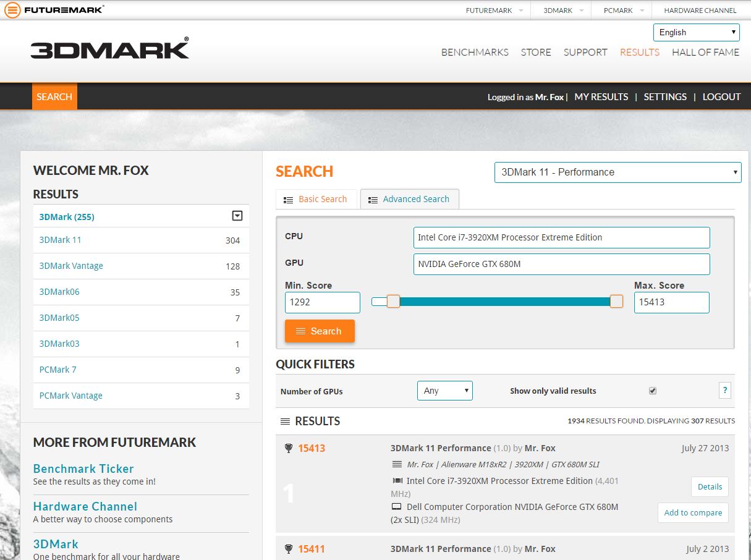Click Add to compare for the 15413 result
751x560 pixels.
(x=693, y=512)
